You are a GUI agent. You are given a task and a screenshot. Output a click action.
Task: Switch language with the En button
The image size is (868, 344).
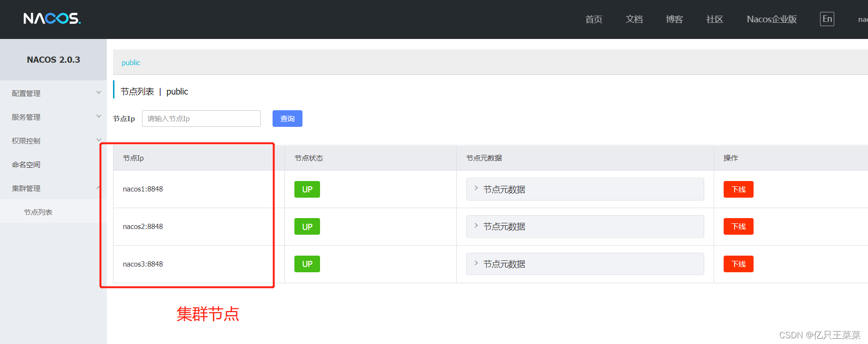827,19
